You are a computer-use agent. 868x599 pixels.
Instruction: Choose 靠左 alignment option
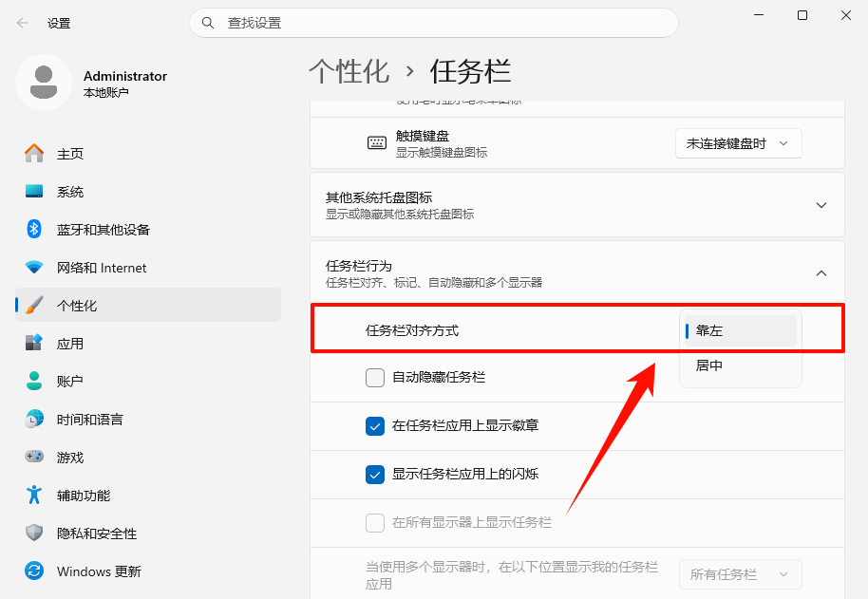pos(740,330)
